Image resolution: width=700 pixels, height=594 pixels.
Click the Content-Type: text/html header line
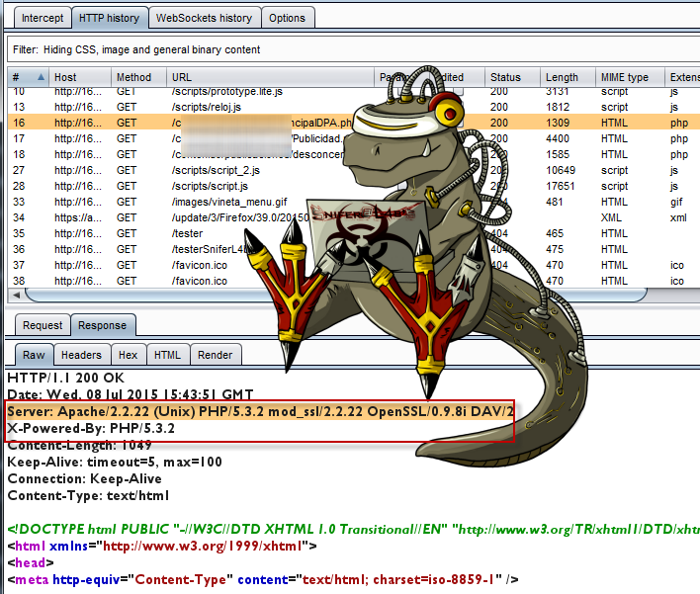88,496
